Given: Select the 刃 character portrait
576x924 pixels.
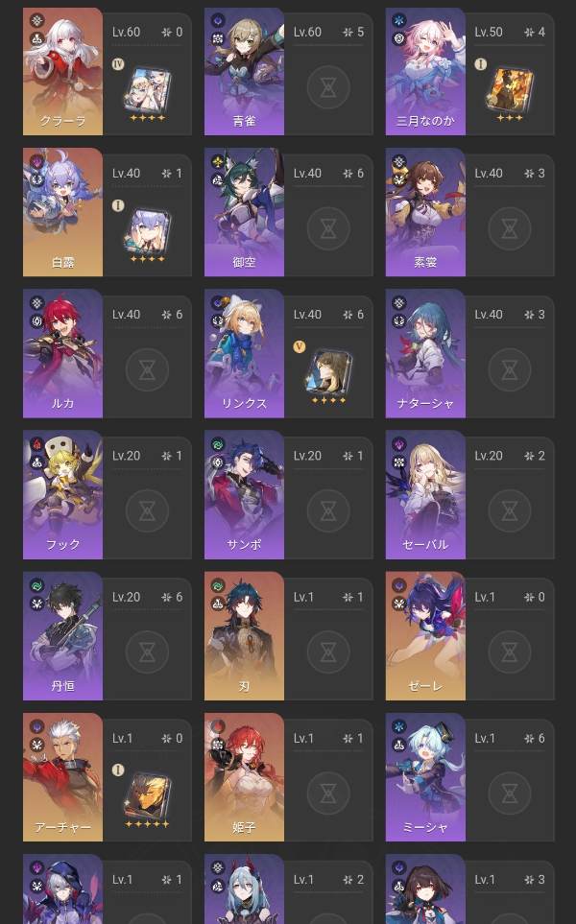Looking at the screenshot, I should tap(244, 636).
